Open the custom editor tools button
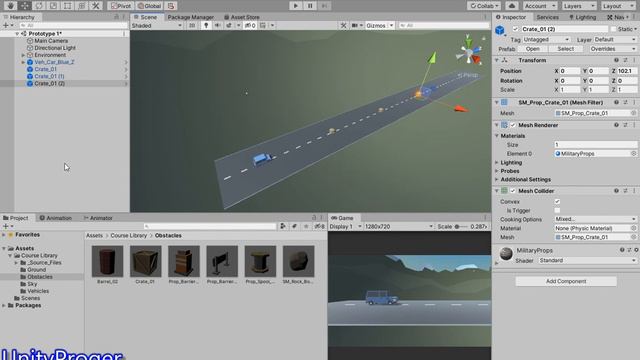 [x=96, y=6]
